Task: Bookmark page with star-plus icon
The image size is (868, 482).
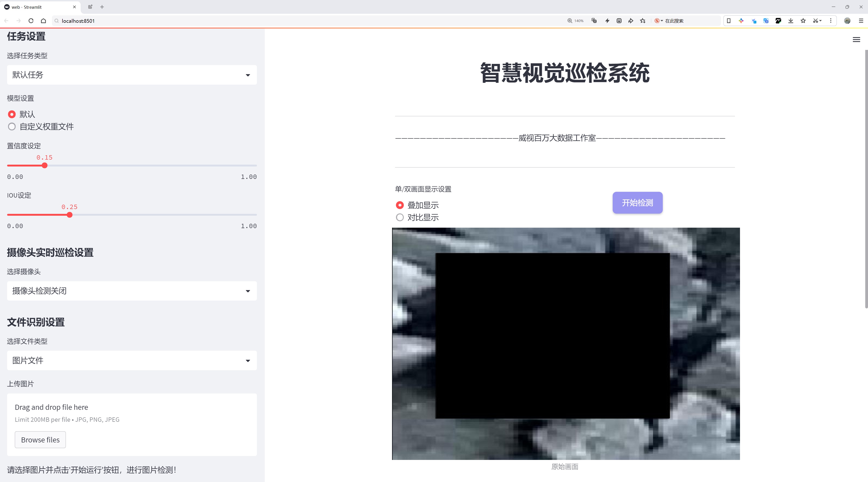Action: [643, 21]
